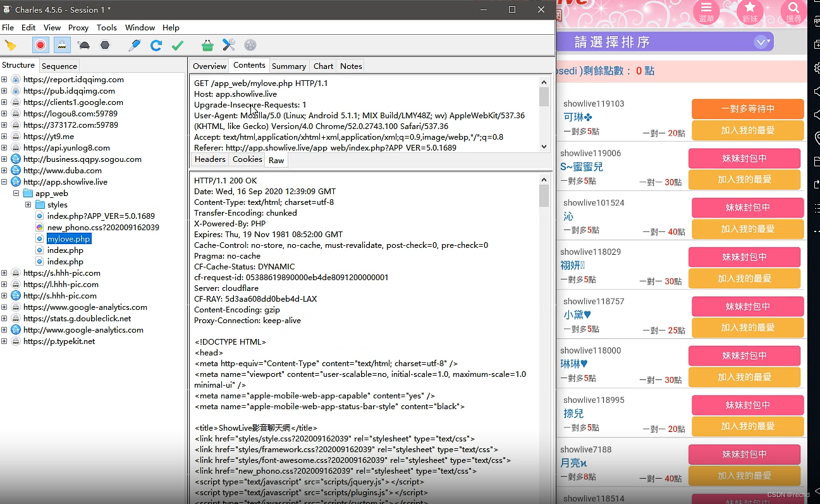
Task: Switch to the Overview tab
Action: (209, 66)
